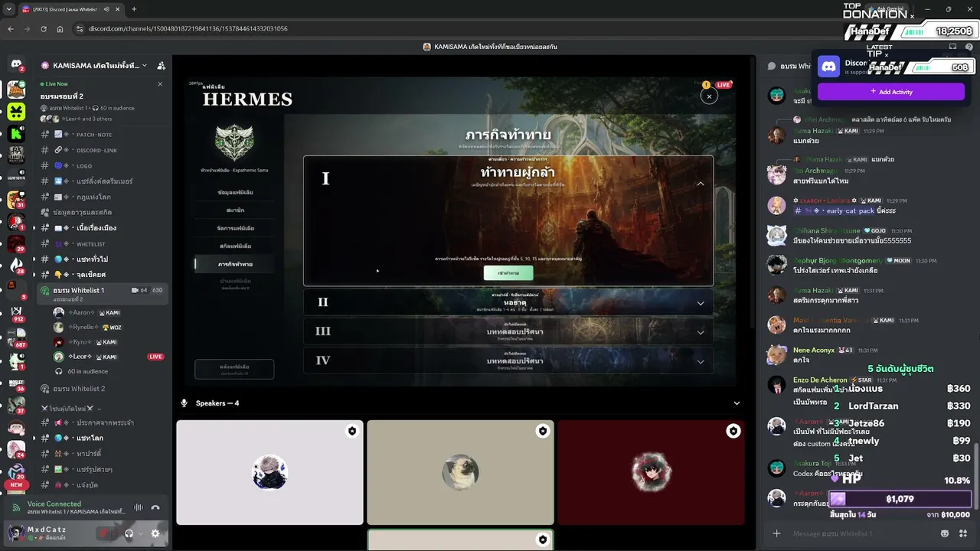Screen dimensions: 980x551
Task: Open the server with the 29 badge
Action: [16, 245]
